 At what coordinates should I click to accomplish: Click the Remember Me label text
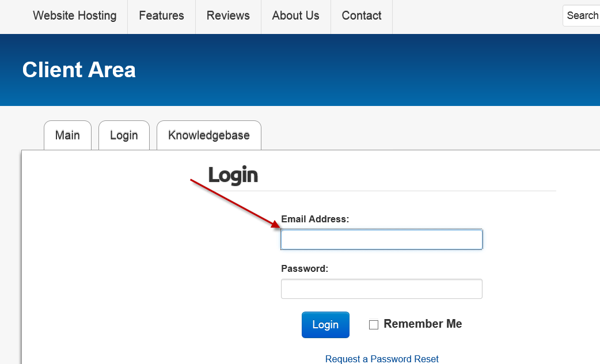[x=423, y=324]
